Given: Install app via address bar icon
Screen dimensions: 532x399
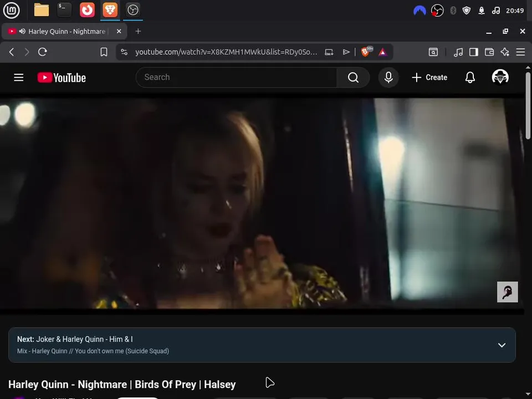Looking at the screenshot, I should 329,52.
